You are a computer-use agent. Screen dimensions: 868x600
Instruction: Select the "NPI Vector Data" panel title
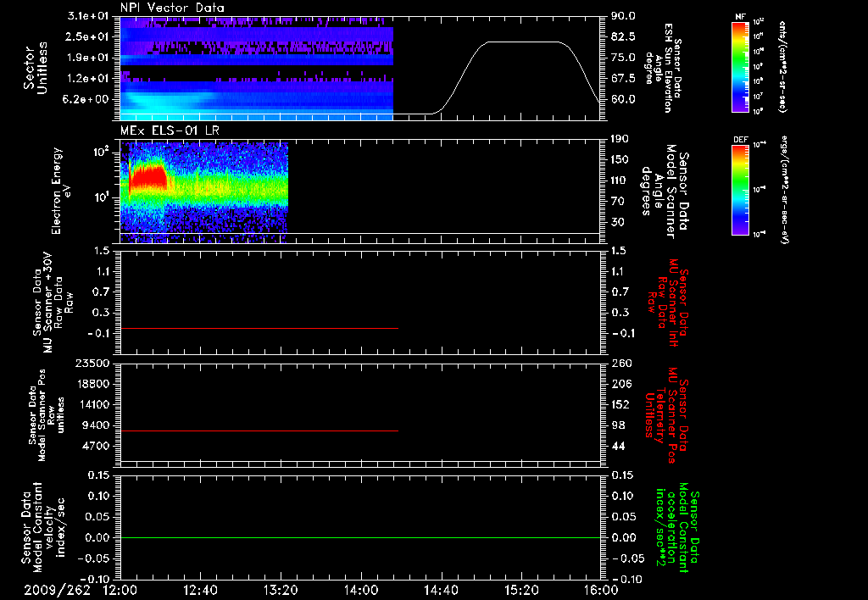tap(172, 8)
